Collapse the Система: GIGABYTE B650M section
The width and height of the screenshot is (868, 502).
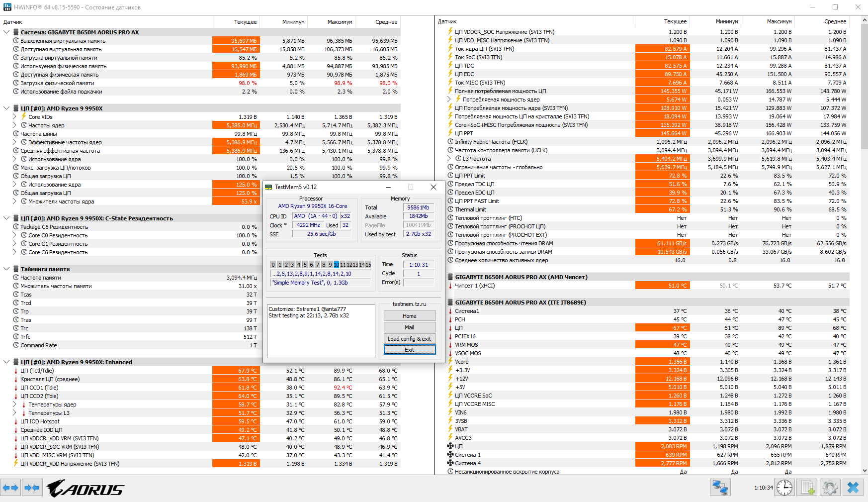tap(6, 32)
